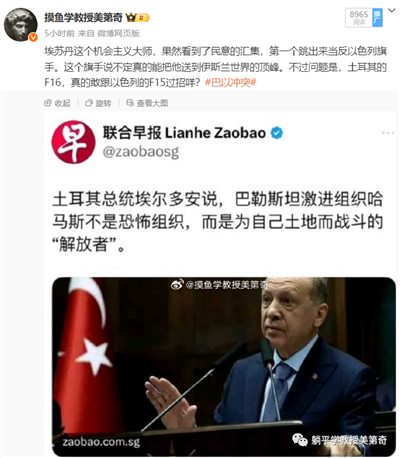Click the 微博网页版 source link
This screenshot has height=458, width=400.
click(x=119, y=33)
